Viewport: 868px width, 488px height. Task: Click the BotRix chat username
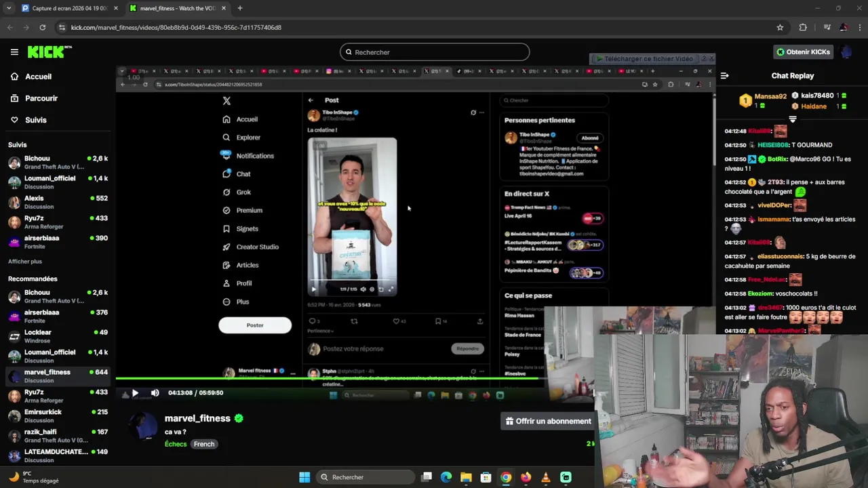[x=777, y=159]
